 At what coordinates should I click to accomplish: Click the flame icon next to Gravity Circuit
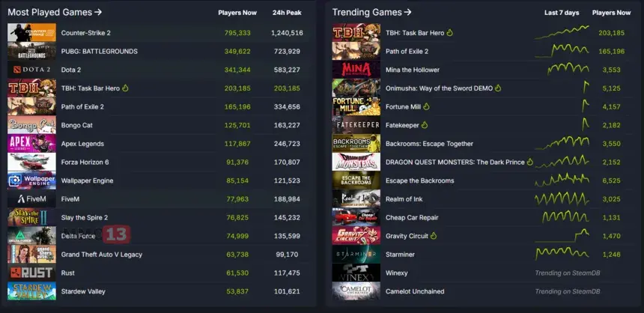click(x=434, y=236)
